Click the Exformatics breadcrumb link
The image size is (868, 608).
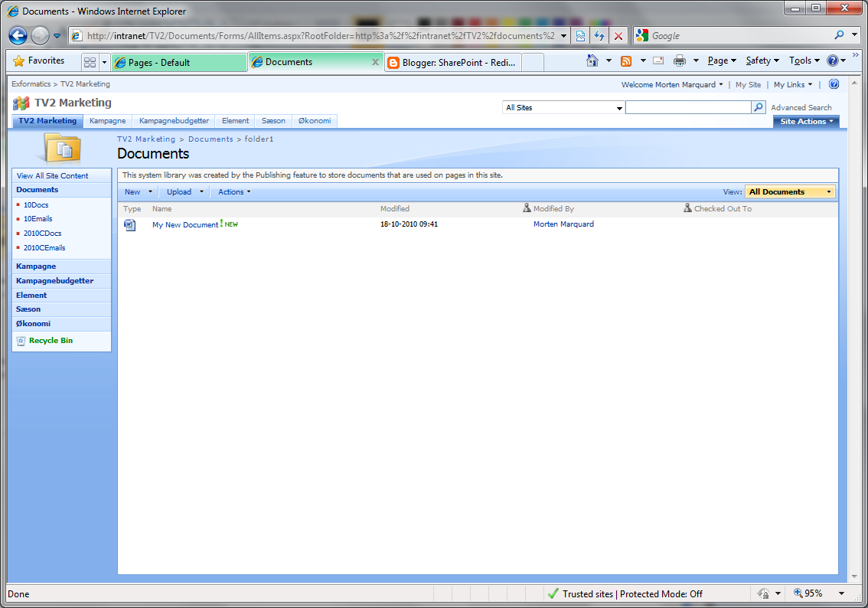pyautogui.click(x=31, y=84)
